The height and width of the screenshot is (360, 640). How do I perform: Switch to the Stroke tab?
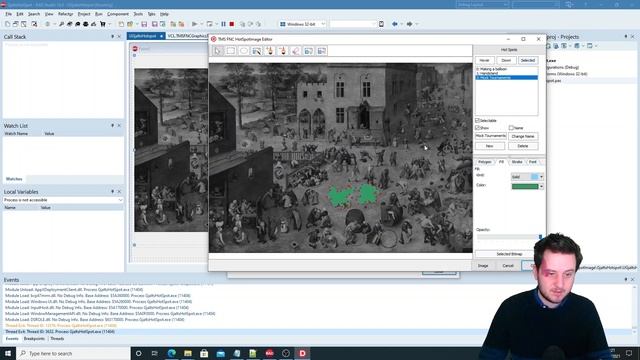517,162
